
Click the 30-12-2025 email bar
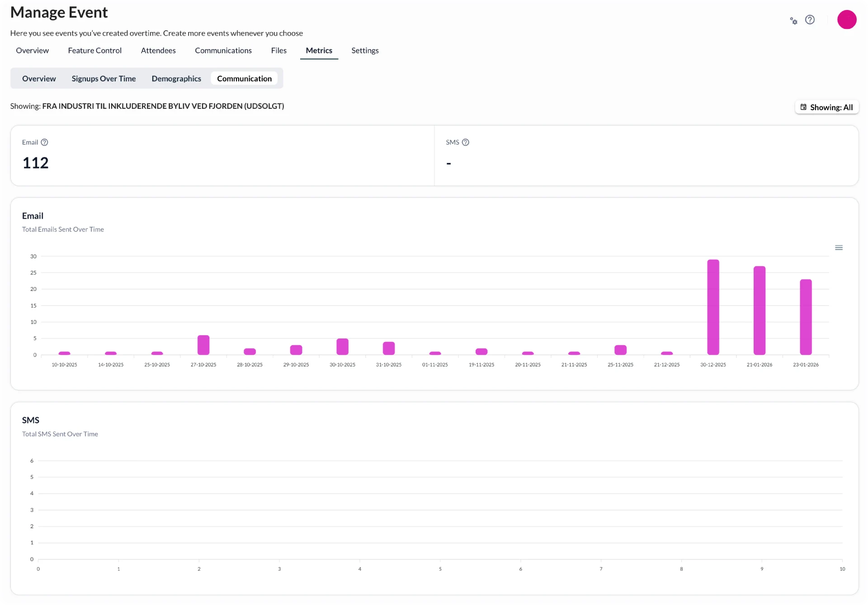pos(713,307)
